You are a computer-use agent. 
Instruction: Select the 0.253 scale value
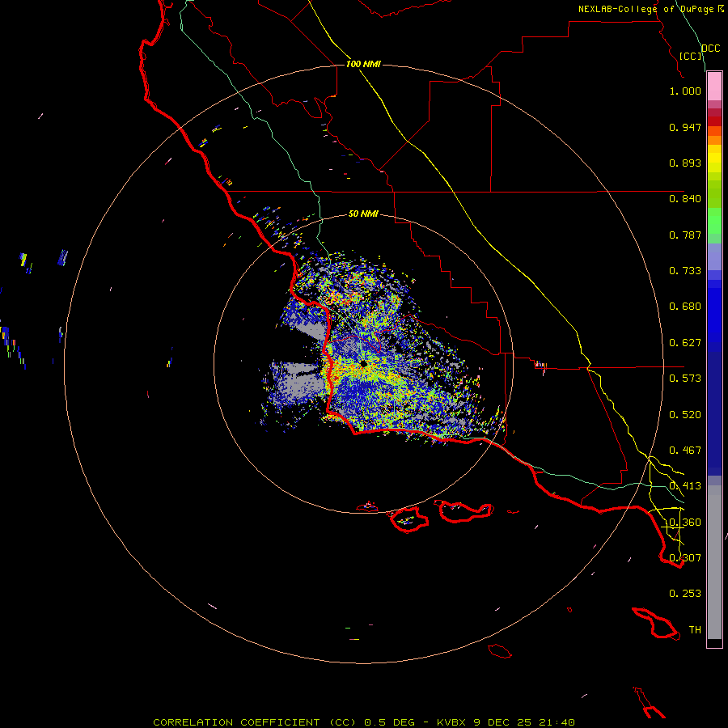click(685, 594)
